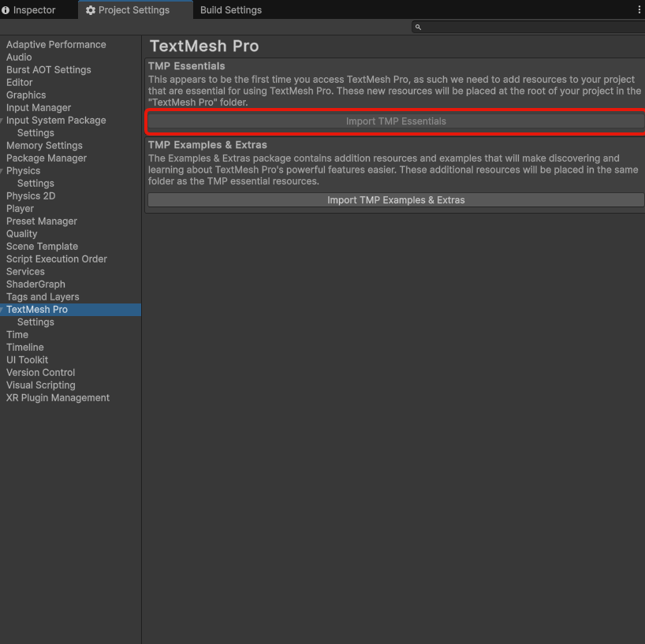Open Script Execution Order
This screenshot has height=644, width=645.
coord(57,259)
